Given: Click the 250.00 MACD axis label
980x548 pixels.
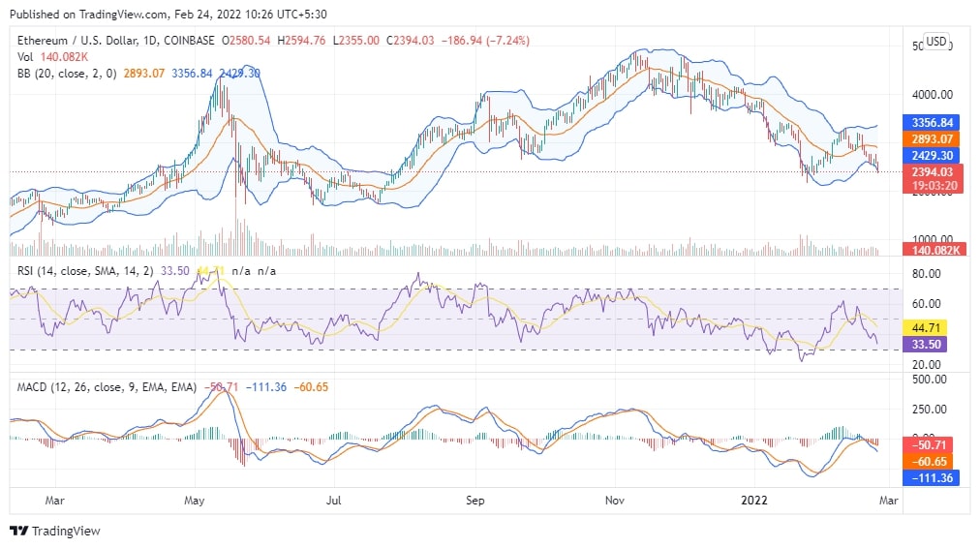Looking at the screenshot, I should [x=930, y=410].
